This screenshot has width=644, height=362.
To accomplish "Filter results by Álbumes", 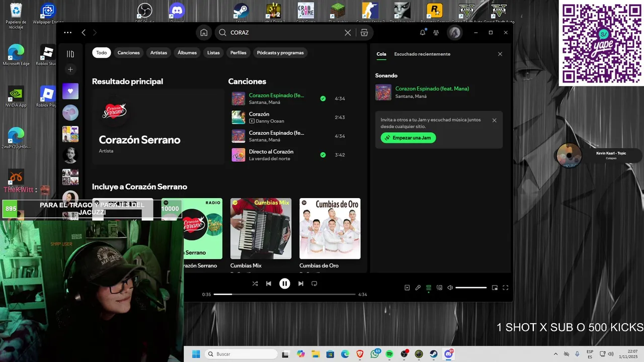I will (x=187, y=53).
